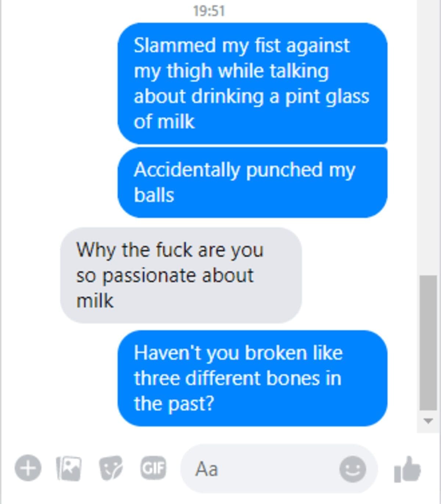Image resolution: width=441 pixels, height=504 pixels.
Task: Select the gray 'so passionate about milk' message
Action: click(x=181, y=275)
